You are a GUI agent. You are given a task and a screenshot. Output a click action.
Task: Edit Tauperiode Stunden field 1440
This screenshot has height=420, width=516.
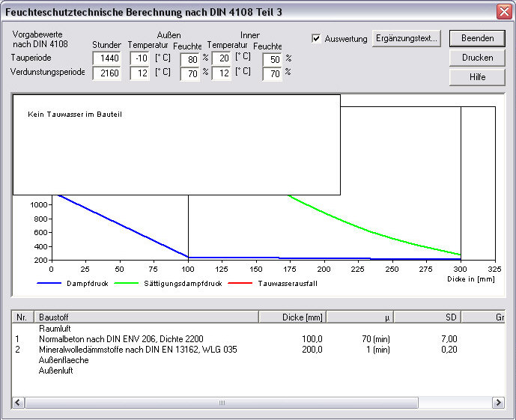(x=106, y=58)
